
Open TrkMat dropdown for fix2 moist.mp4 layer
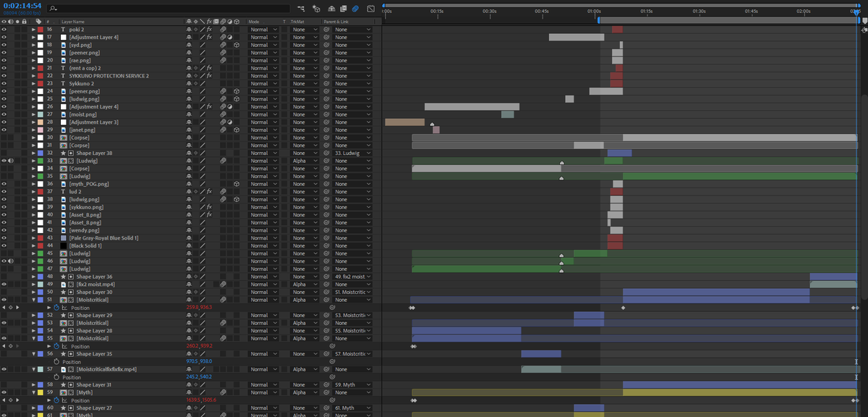click(302, 285)
